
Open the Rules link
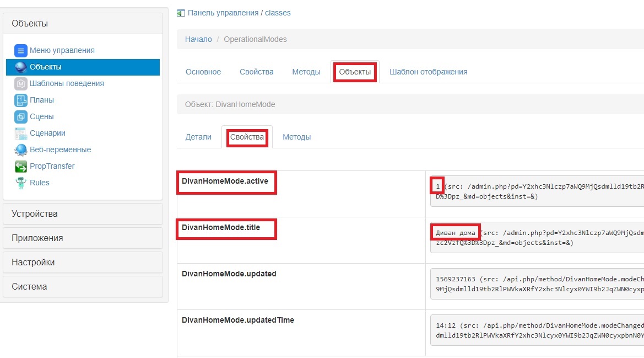point(40,183)
